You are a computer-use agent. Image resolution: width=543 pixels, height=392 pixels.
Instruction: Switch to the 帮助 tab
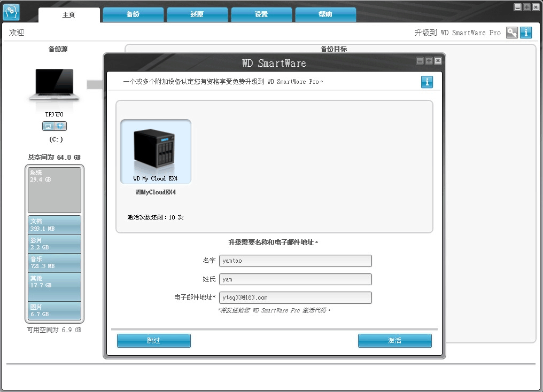325,15
